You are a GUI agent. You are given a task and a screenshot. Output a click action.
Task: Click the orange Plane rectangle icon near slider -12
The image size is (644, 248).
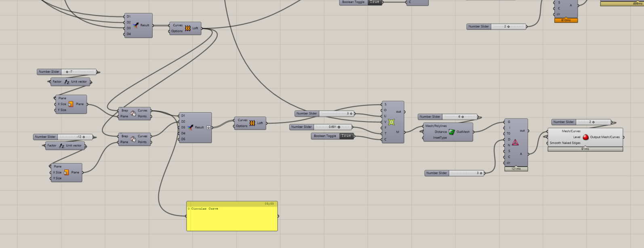[66, 172]
